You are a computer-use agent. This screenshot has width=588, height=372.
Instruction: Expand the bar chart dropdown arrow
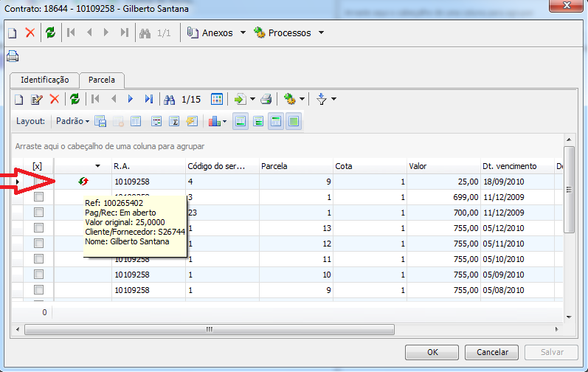click(224, 121)
